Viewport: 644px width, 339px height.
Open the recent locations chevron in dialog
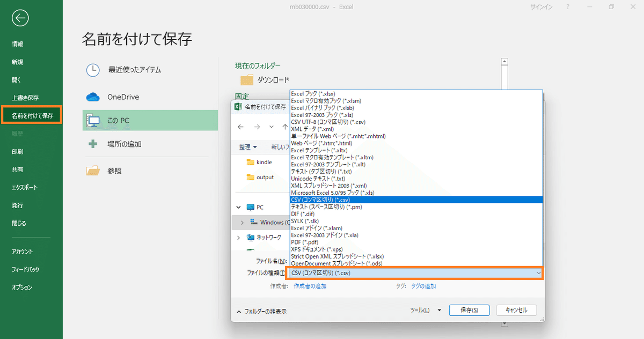coord(272,127)
